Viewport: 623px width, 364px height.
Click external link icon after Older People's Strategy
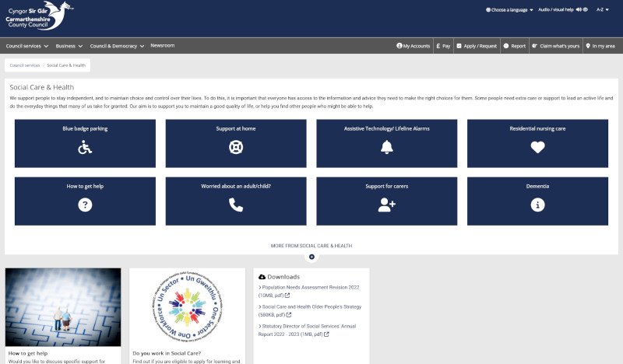click(289, 315)
